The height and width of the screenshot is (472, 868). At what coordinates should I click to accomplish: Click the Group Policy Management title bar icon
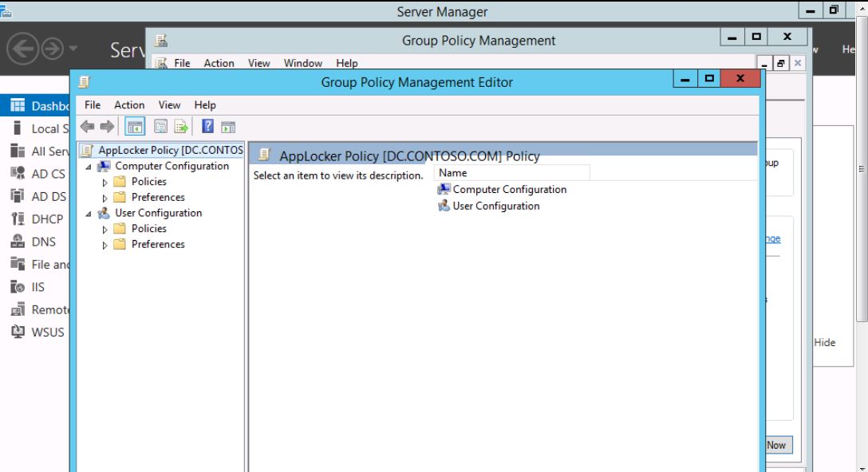(x=161, y=41)
